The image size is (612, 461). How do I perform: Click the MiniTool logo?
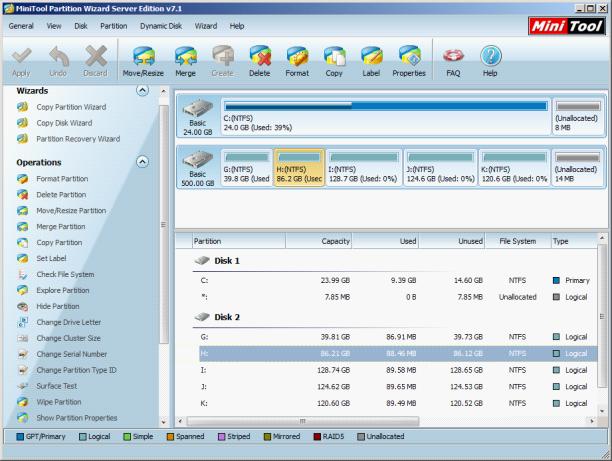click(x=567, y=26)
